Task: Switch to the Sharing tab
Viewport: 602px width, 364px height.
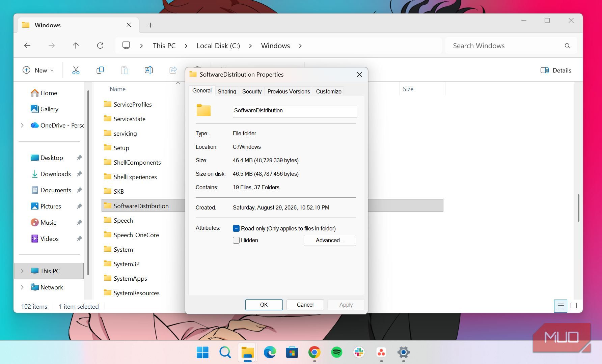Action: tap(227, 91)
